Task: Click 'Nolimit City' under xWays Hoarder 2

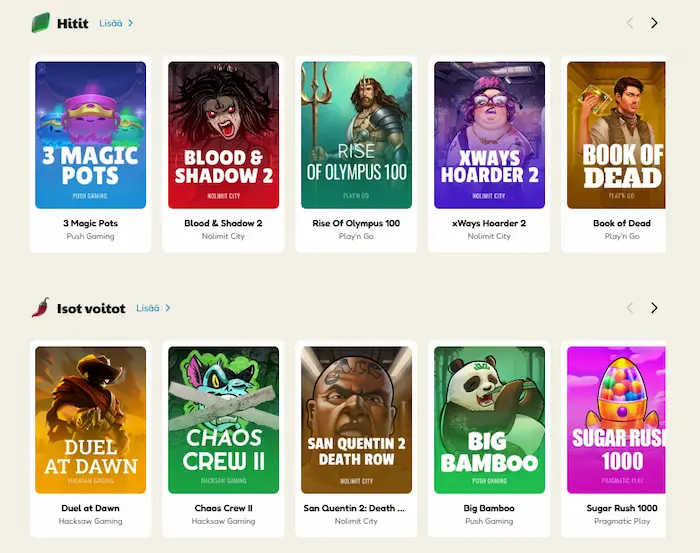Action: point(489,236)
